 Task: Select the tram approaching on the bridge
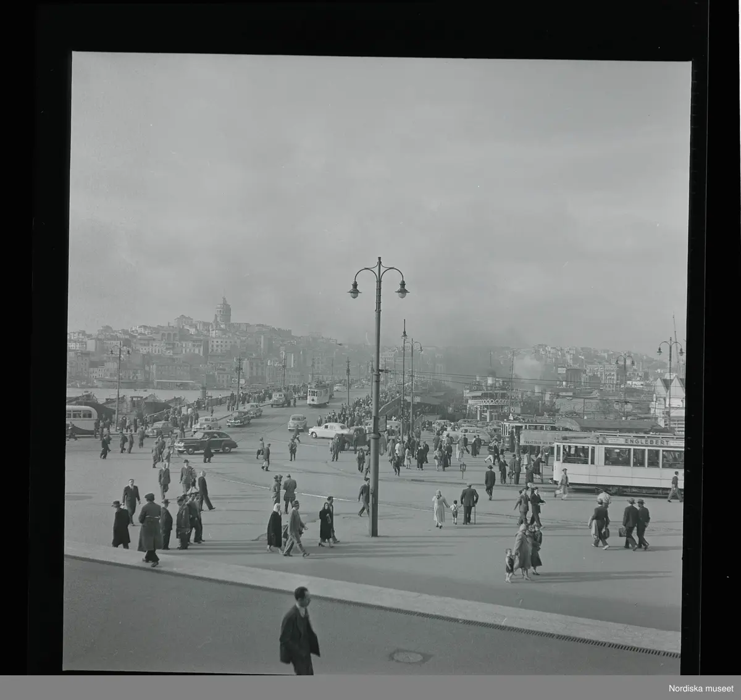click(319, 393)
